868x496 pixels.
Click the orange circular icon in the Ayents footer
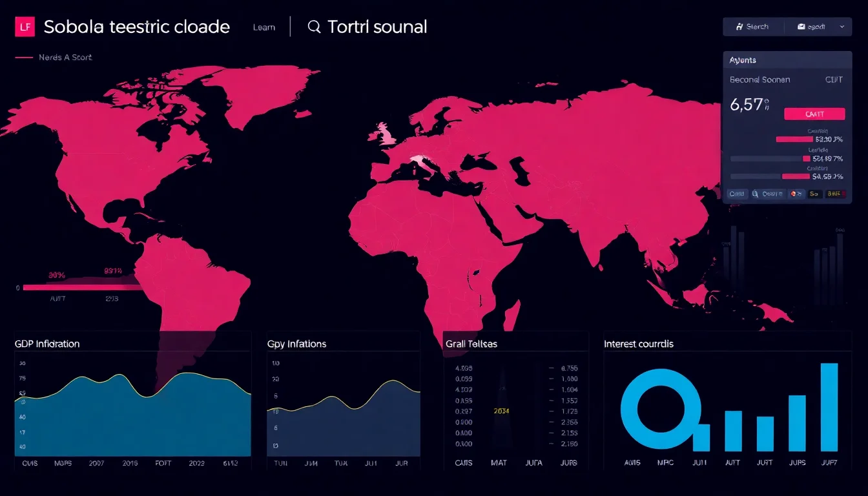(x=793, y=194)
